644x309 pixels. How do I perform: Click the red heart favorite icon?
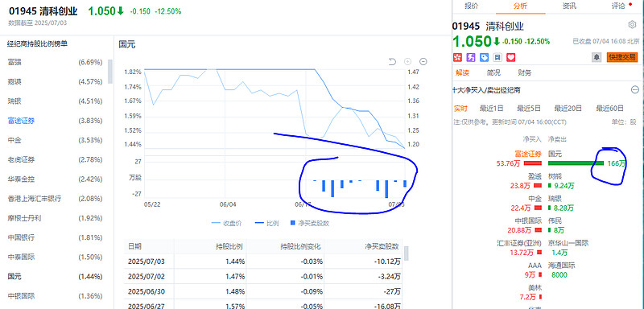click(x=510, y=57)
